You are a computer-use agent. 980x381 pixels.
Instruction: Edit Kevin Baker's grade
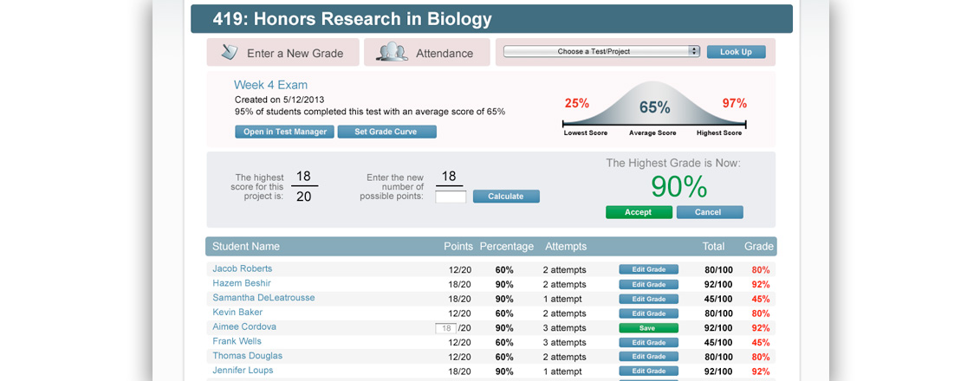tap(648, 313)
